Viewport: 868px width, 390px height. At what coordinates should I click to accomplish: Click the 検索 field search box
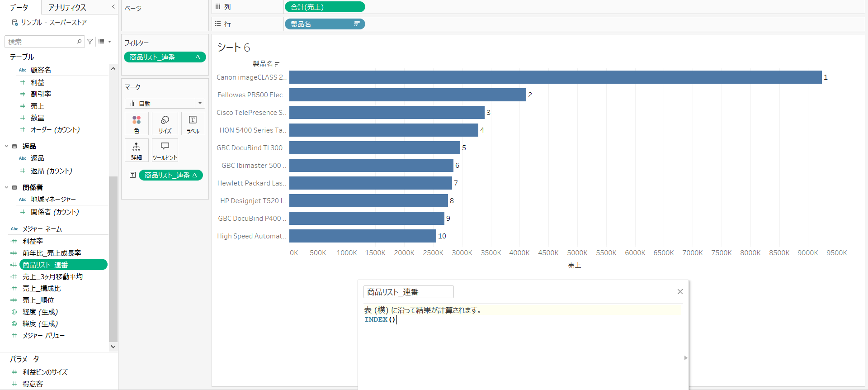coord(44,42)
